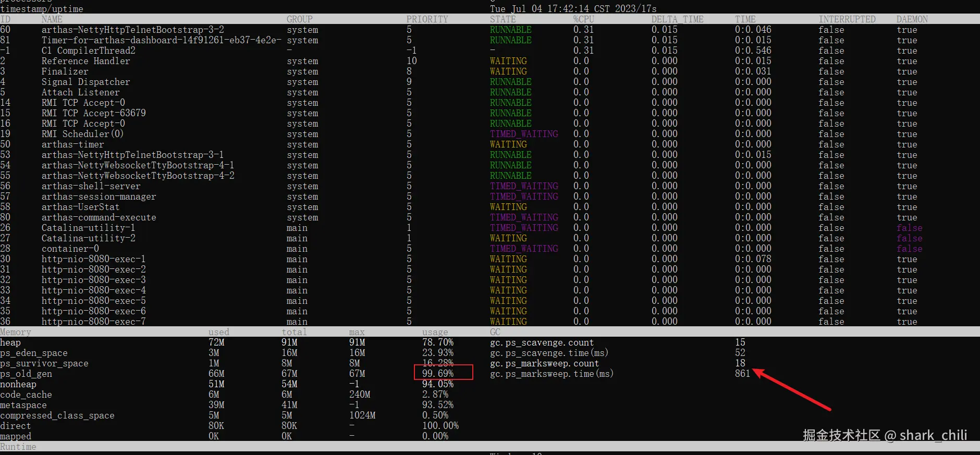The image size is (980, 455).
Task: Select arthas-NettyWebsocketTtyBootstrap-4-2 thread name
Action: [138, 176]
